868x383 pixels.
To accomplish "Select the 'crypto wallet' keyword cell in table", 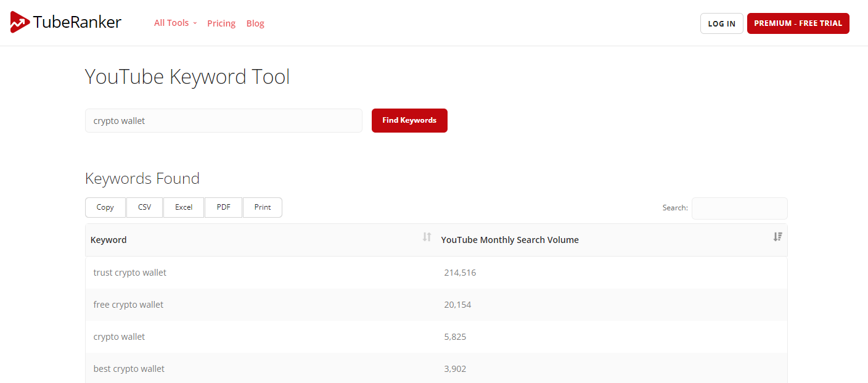I will (119, 337).
